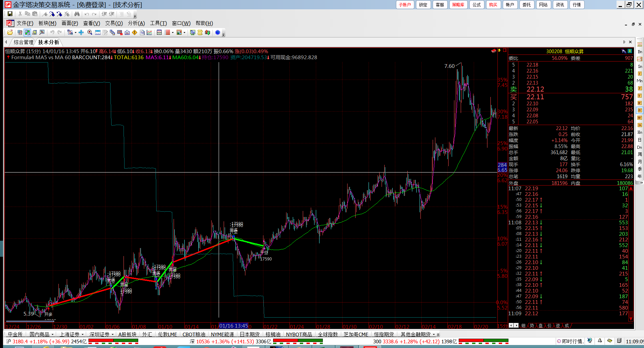Viewport: 644px width, 348px height.
Task: Expand the 深圳证券 market dropdown
Action: pyautogui.click(x=113, y=334)
